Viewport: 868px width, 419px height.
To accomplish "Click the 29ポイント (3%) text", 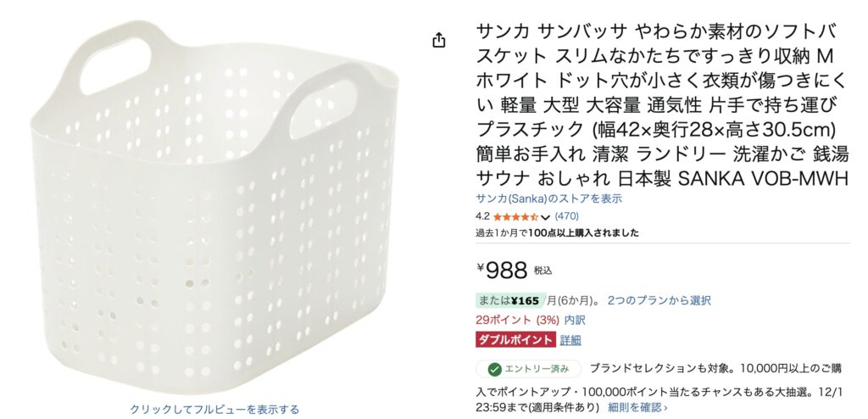I will pyautogui.click(x=517, y=320).
